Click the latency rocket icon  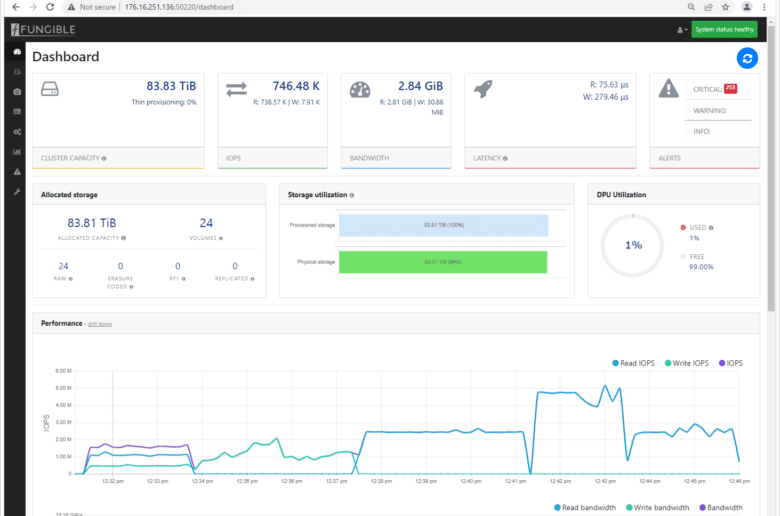click(x=483, y=89)
